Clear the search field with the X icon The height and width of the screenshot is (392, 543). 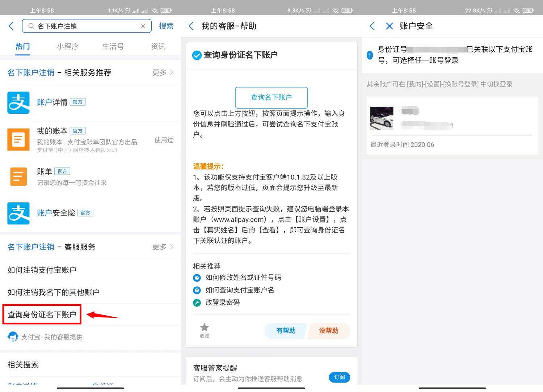[x=143, y=26]
